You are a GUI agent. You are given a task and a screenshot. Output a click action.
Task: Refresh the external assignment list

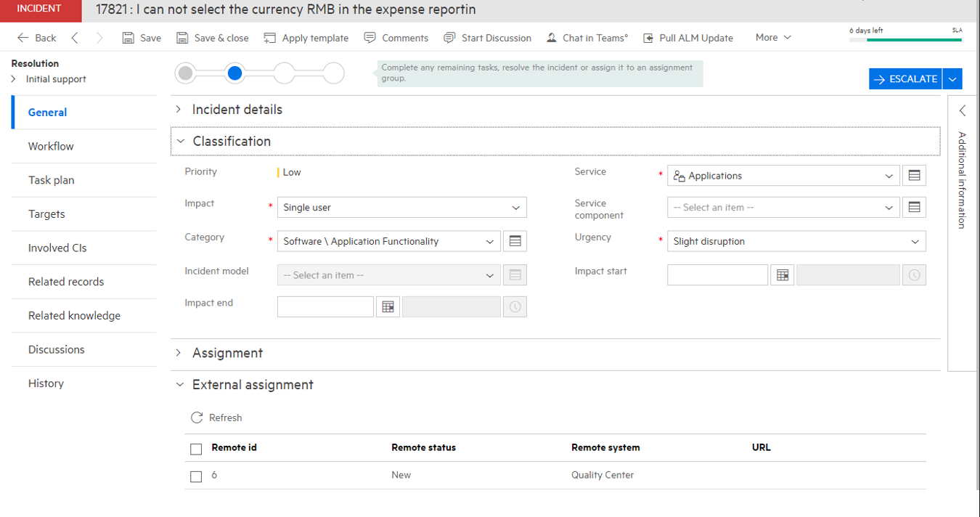pyautogui.click(x=216, y=418)
